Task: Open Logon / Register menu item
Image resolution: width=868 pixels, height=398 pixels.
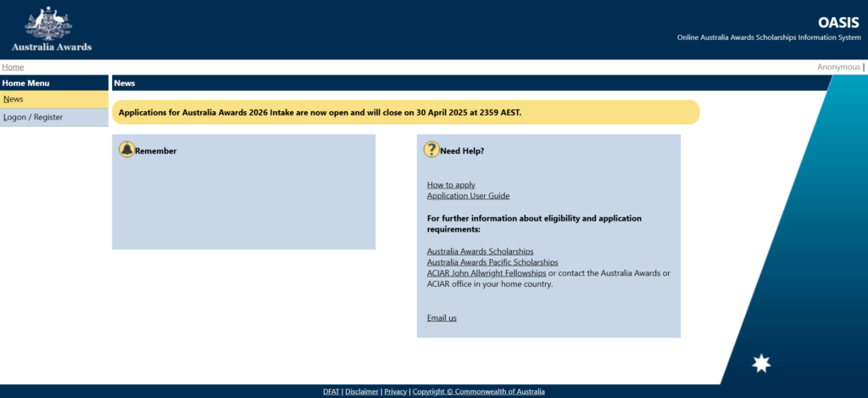Action: coord(54,117)
